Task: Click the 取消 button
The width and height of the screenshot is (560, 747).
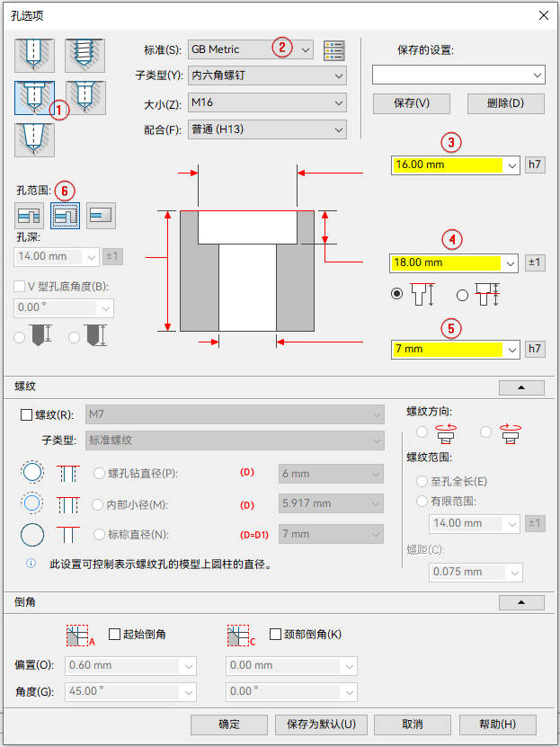Action: point(413,725)
